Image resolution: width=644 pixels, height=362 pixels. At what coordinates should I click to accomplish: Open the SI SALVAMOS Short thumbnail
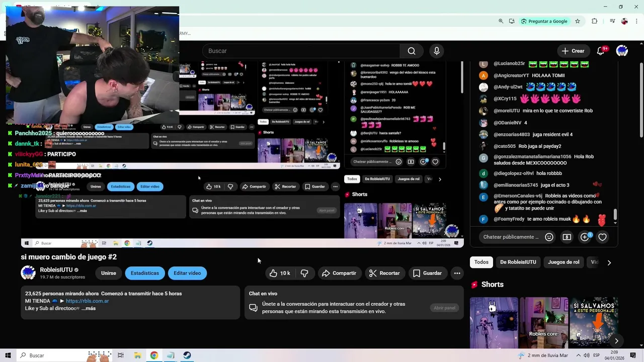pyautogui.click(x=594, y=322)
